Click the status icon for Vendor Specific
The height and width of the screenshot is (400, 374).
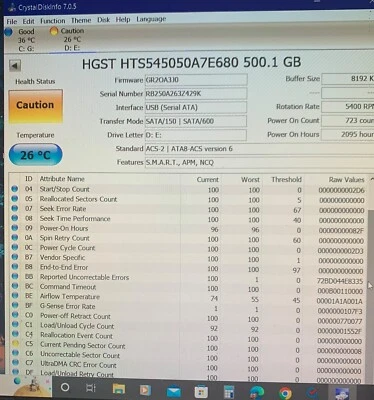tap(15, 257)
